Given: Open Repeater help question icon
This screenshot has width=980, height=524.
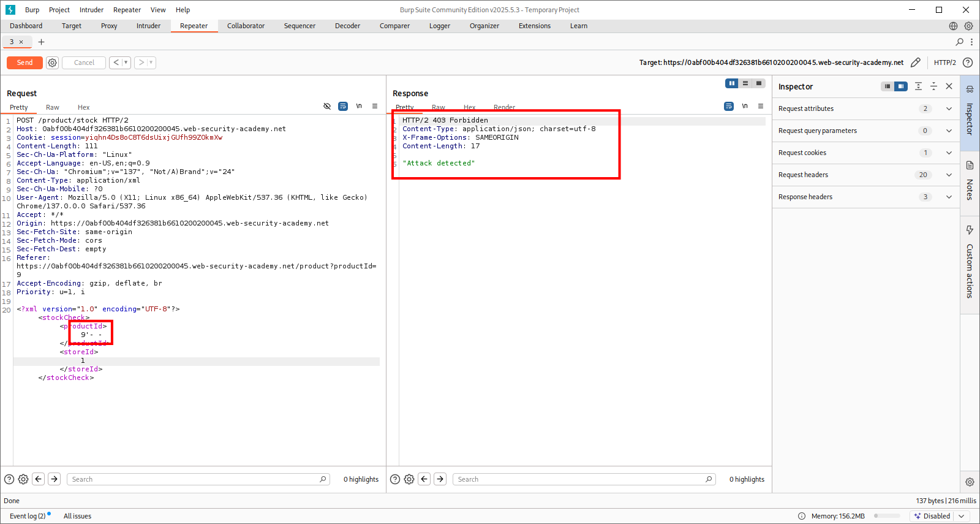Looking at the screenshot, I should (968, 63).
